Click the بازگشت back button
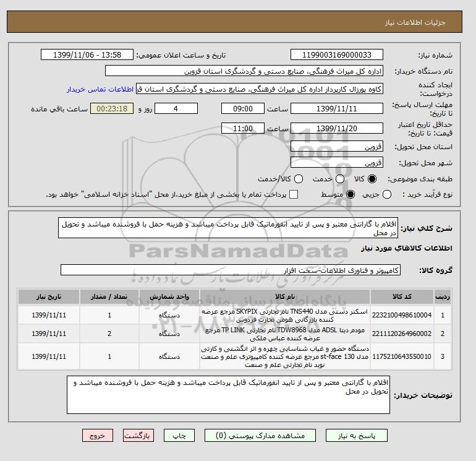The height and width of the screenshot is (461, 476). point(138,436)
